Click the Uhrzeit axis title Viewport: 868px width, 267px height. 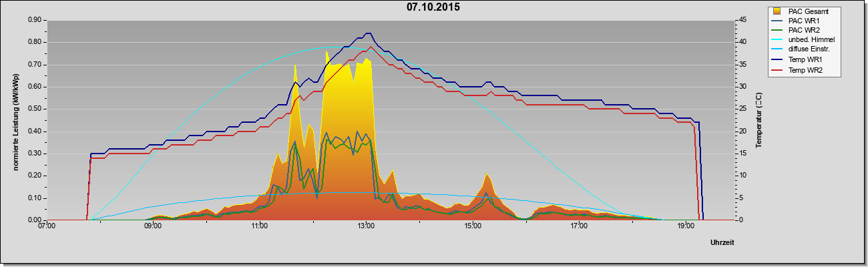pos(722,243)
